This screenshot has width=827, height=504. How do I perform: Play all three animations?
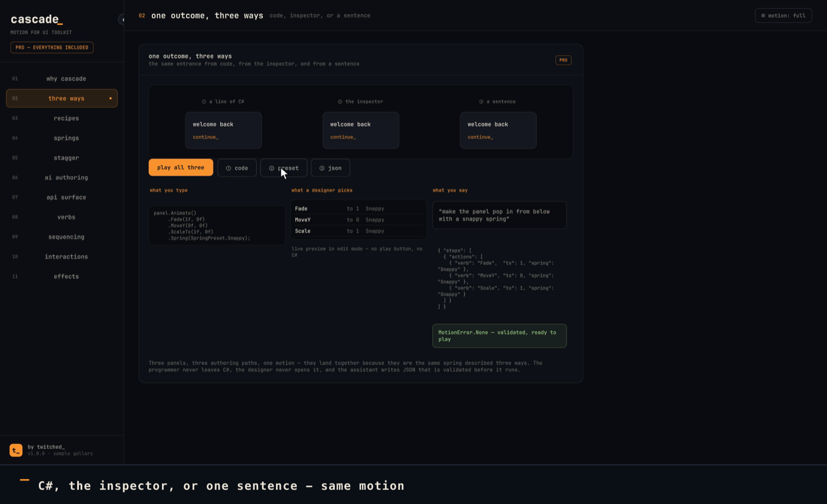pos(181,168)
